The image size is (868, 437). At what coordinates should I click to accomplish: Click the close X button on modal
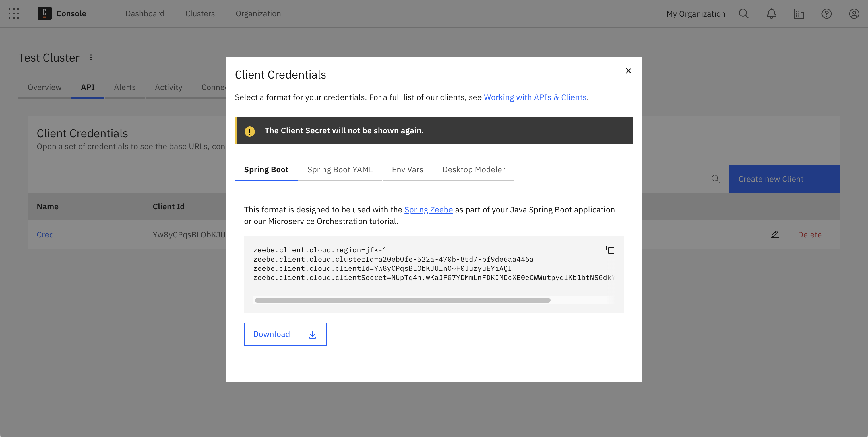[629, 70]
